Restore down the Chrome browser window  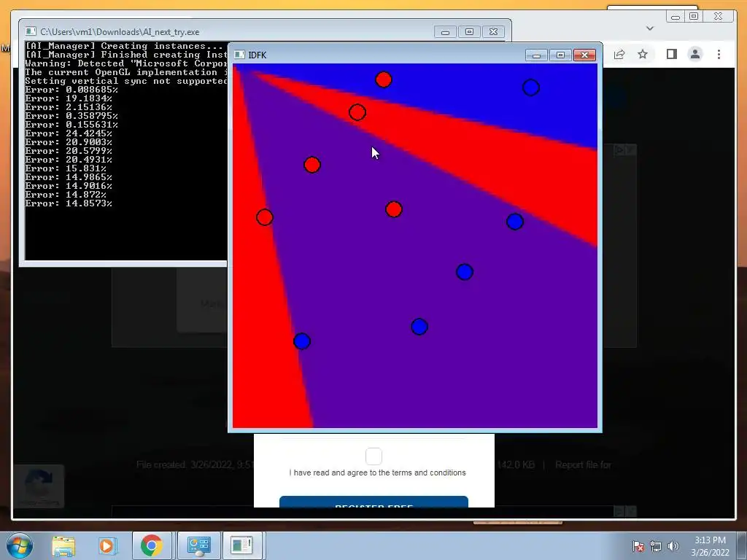[x=694, y=17]
